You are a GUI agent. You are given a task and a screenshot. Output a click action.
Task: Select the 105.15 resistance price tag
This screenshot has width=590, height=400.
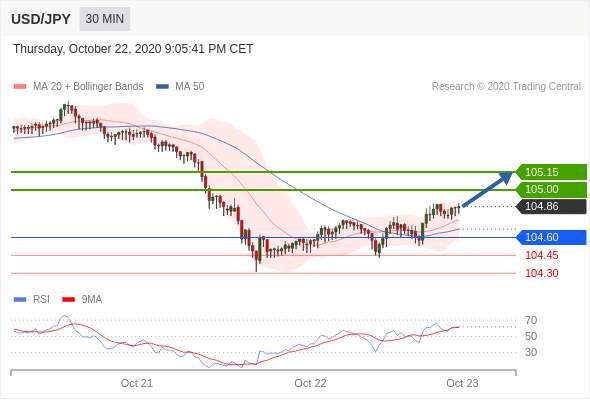pyautogui.click(x=551, y=172)
